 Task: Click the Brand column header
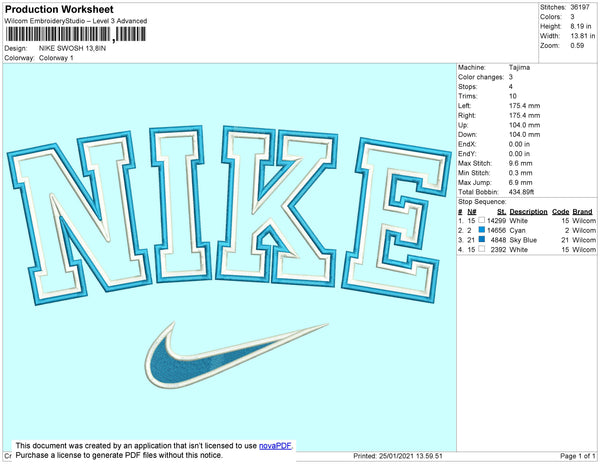coord(582,212)
